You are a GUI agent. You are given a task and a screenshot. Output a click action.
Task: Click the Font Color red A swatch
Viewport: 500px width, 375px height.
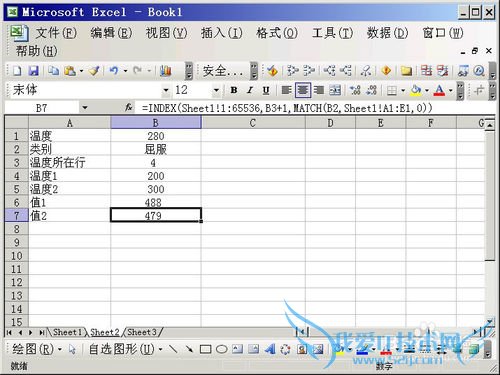click(440, 90)
